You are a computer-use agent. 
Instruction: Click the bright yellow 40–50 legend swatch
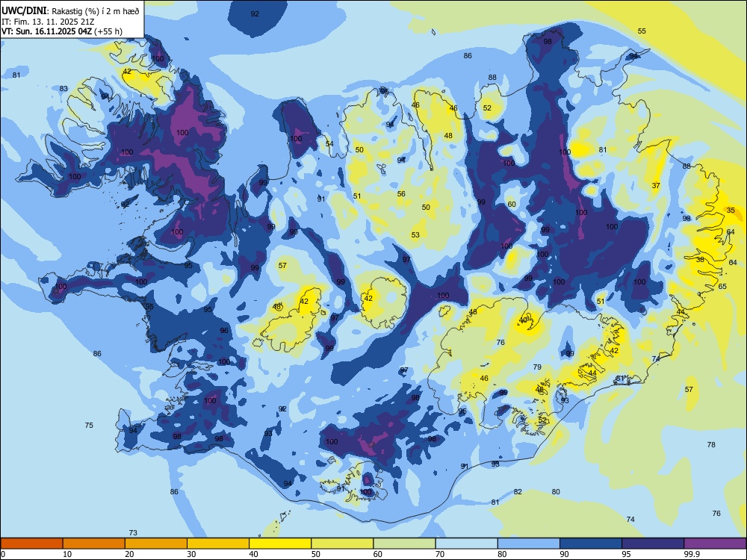point(280,544)
